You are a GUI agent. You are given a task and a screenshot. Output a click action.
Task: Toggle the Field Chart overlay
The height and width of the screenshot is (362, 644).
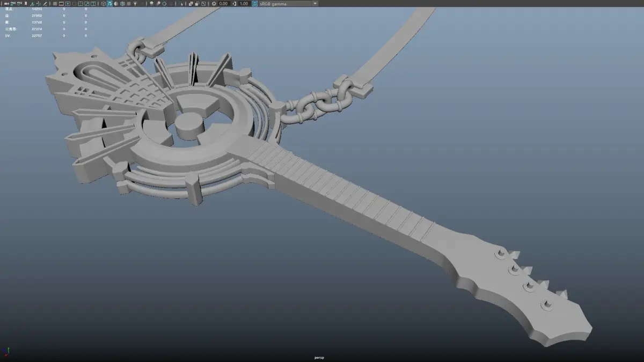tap(80, 3)
